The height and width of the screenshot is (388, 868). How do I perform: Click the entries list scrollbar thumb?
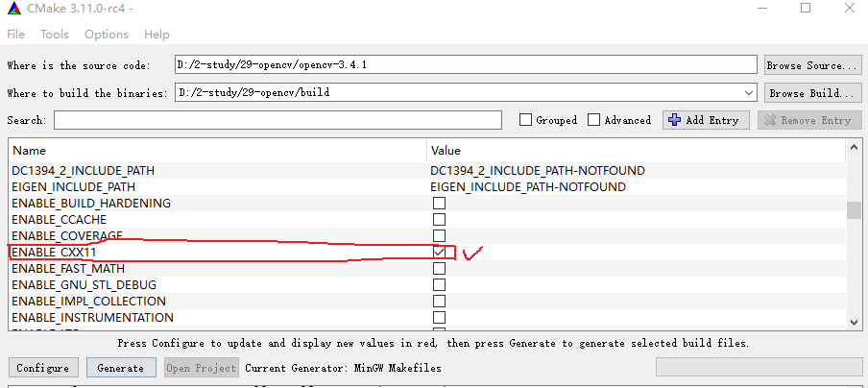coord(854,210)
